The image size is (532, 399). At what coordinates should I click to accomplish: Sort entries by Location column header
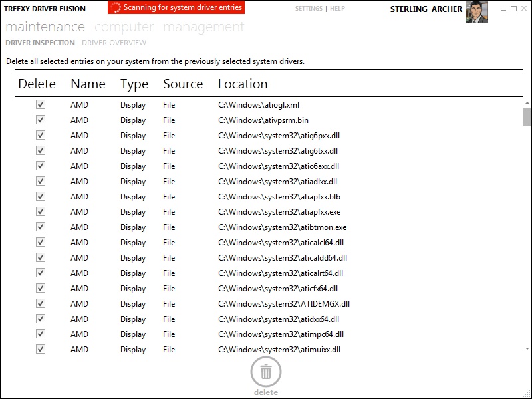(243, 84)
